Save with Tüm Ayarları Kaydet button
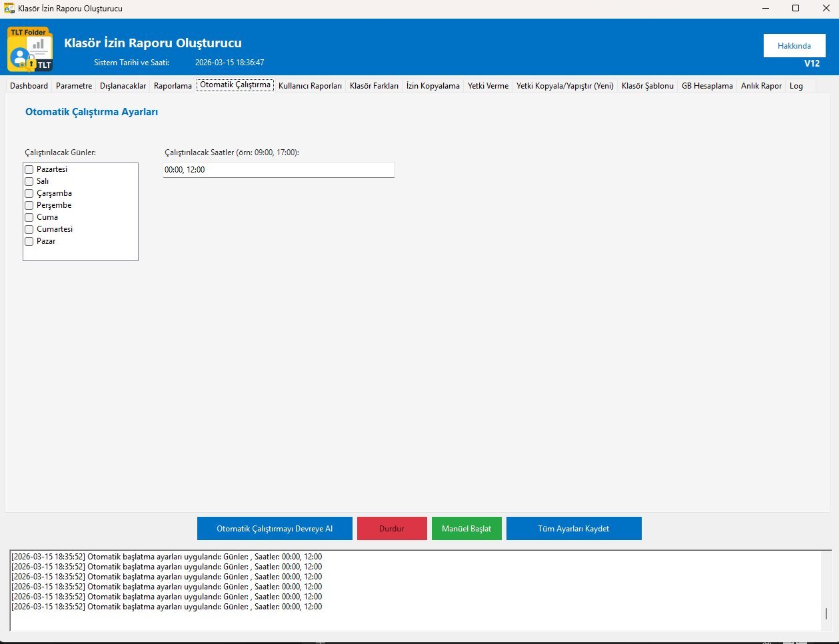The width and height of the screenshot is (839, 644). [573, 529]
